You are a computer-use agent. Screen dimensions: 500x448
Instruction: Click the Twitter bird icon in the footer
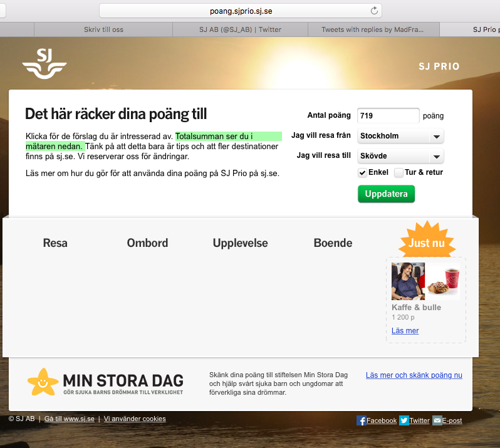click(404, 420)
